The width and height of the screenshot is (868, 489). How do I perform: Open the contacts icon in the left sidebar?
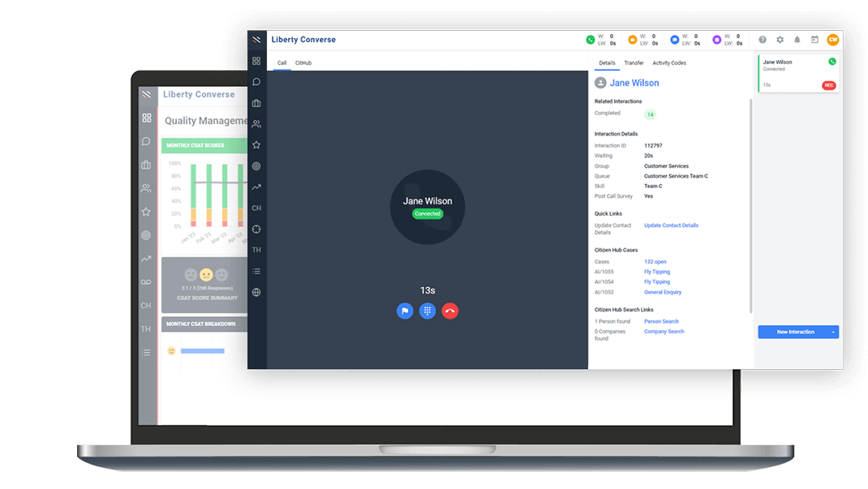click(256, 124)
